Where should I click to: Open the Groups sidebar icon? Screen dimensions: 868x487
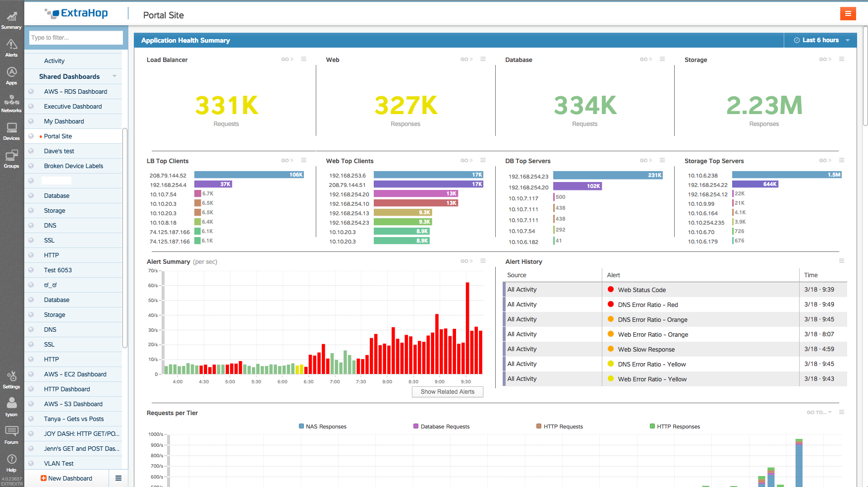point(11,159)
